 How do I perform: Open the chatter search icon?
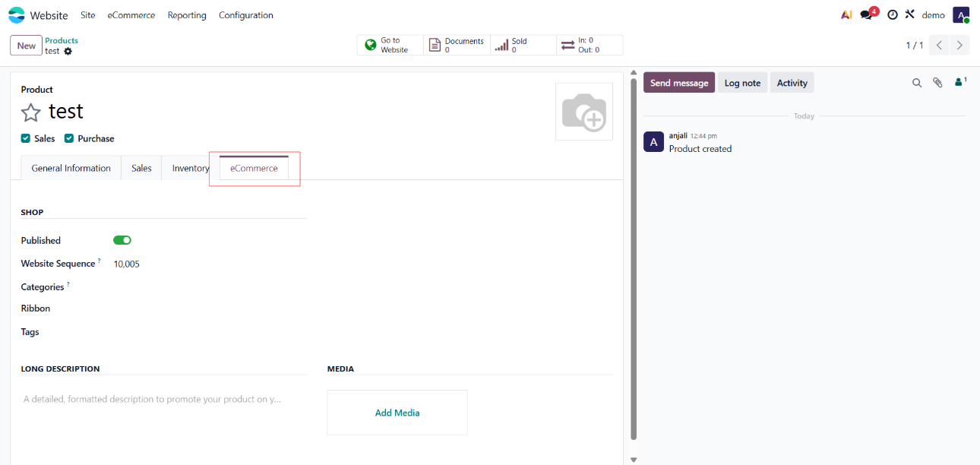point(917,83)
